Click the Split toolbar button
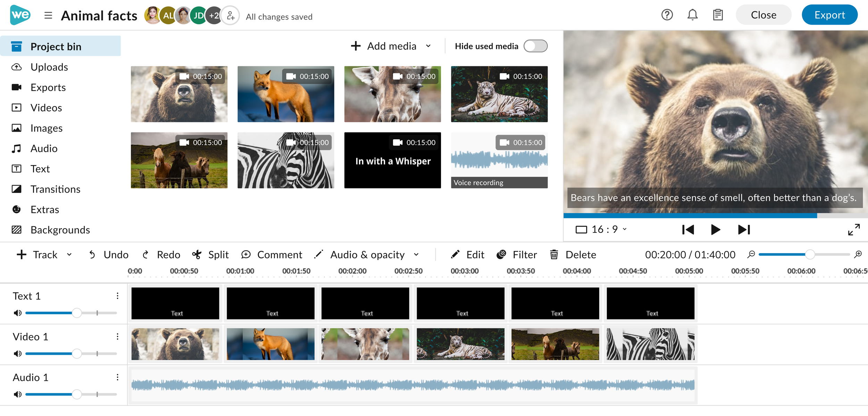 (x=210, y=255)
